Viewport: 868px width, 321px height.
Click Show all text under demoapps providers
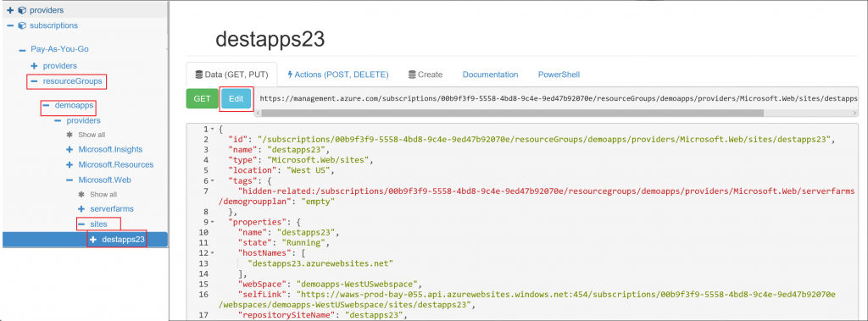coord(92,135)
